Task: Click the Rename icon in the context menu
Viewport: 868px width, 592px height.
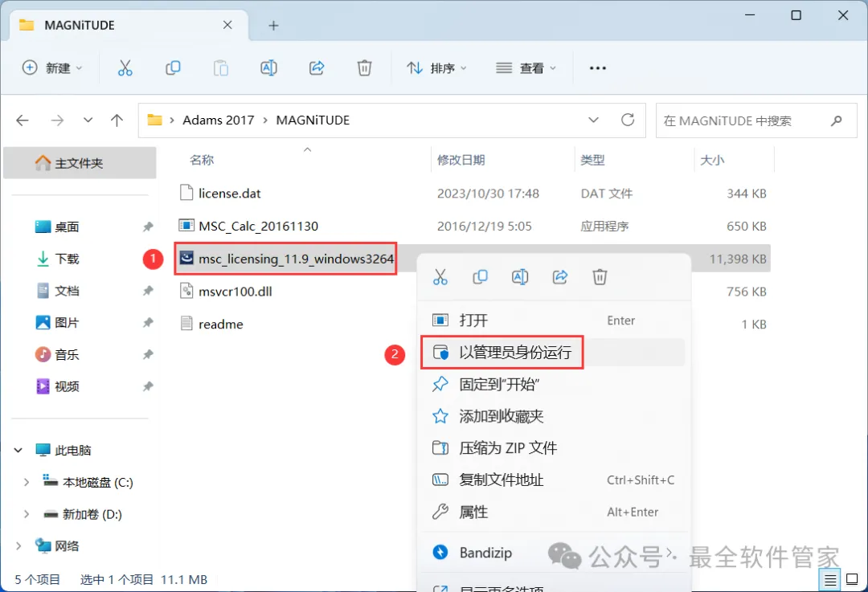Action: (x=520, y=276)
